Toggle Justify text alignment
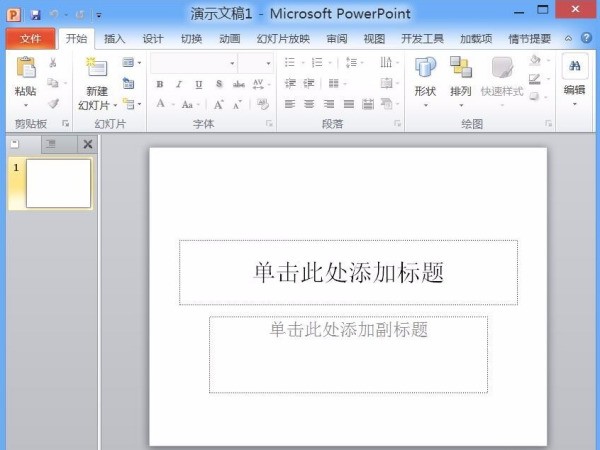Image resolution: width=600 pixels, height=450 pixels. tap(349, 104)
